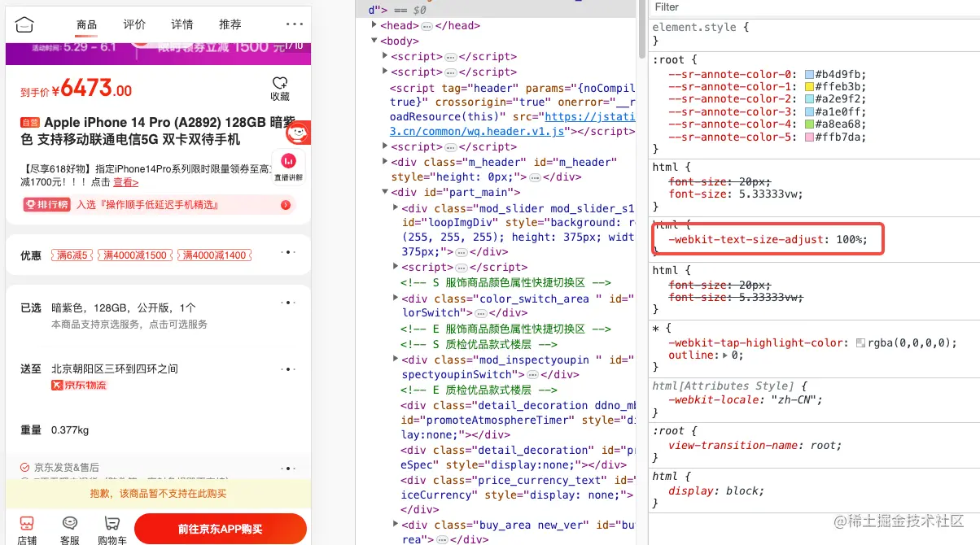This screenshot has height=545, width=980.
Task: Click the rgba(0,0,0,0) tap-highlight swatch
Action: click(x=860, y=343)
